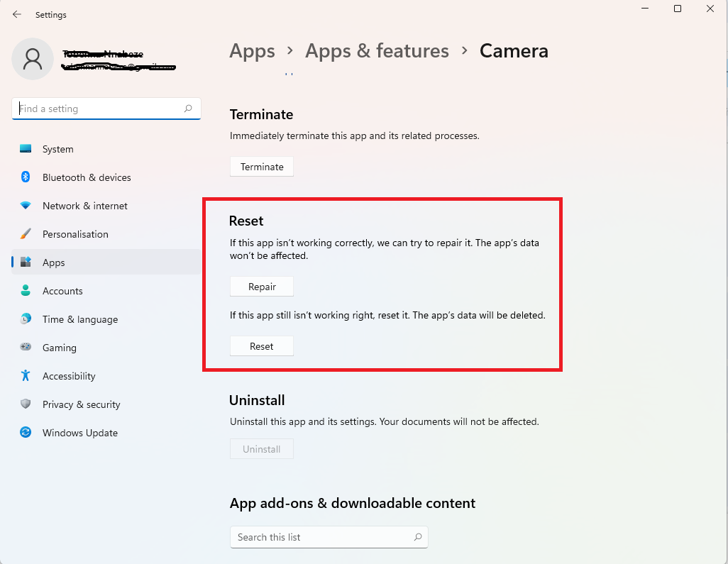Click the user profile avatar
728x564 pixels.
[33, 59]
